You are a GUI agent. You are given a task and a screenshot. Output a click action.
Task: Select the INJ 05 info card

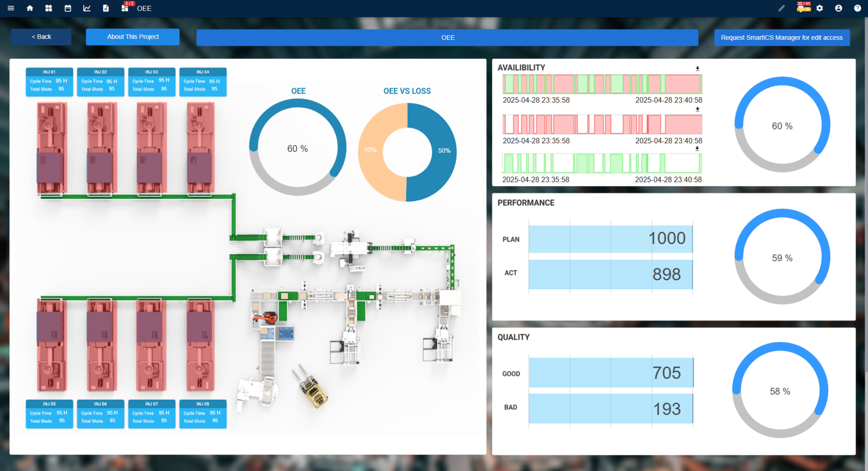(x=49, y=414)
